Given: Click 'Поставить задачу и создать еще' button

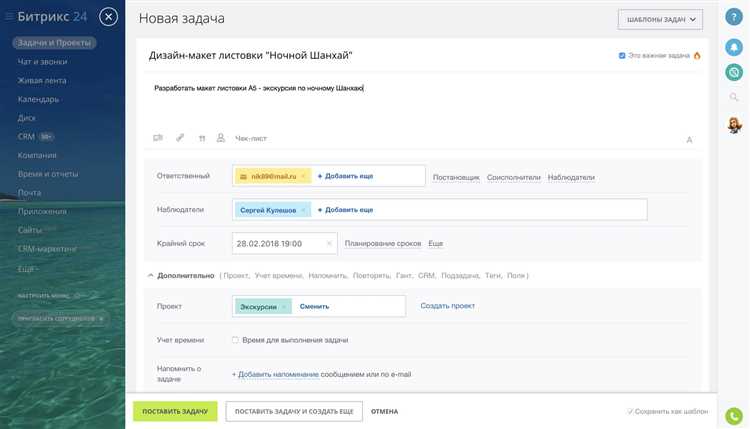Looking at the screenshot, I should [x=294, y=411].
